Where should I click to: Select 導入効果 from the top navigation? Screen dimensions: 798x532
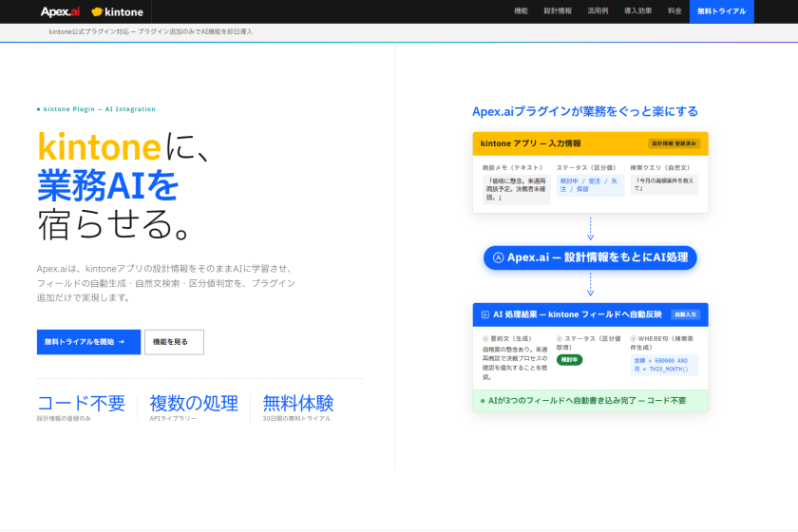point(637,11)
